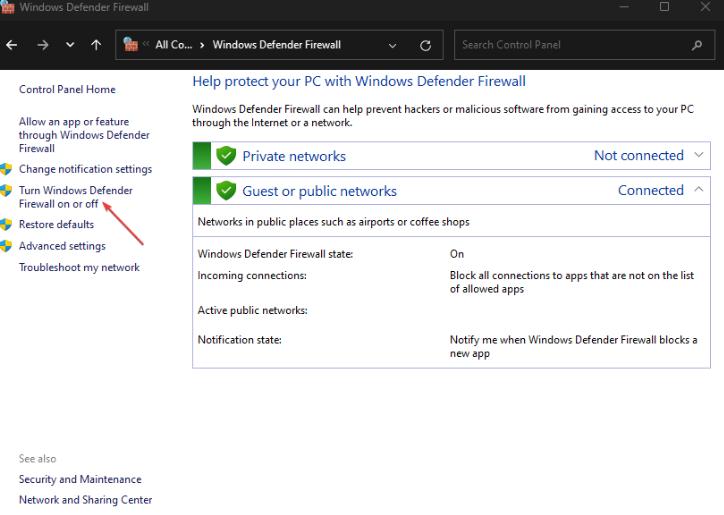Click the Connected status text

click(x=651, y=190)
